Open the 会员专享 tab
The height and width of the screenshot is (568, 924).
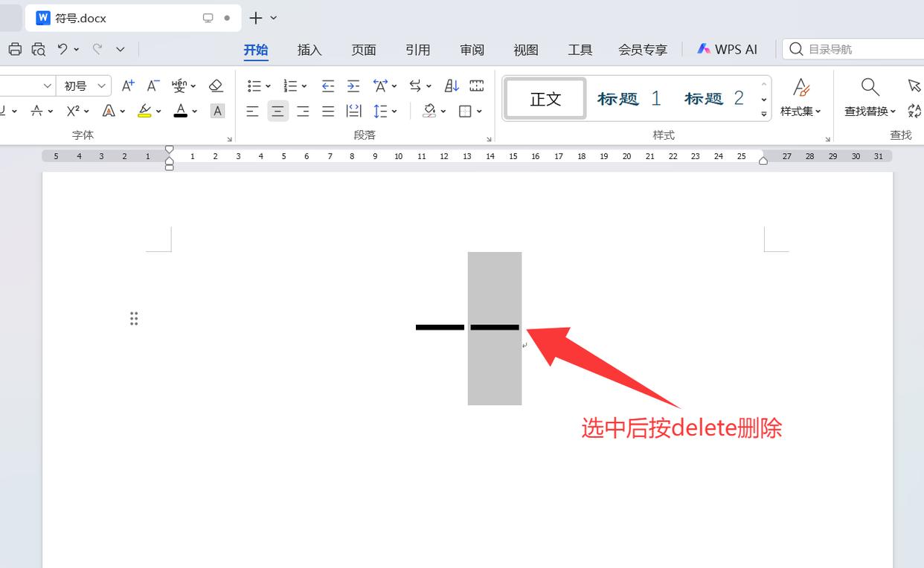click(x=643, y=50)
